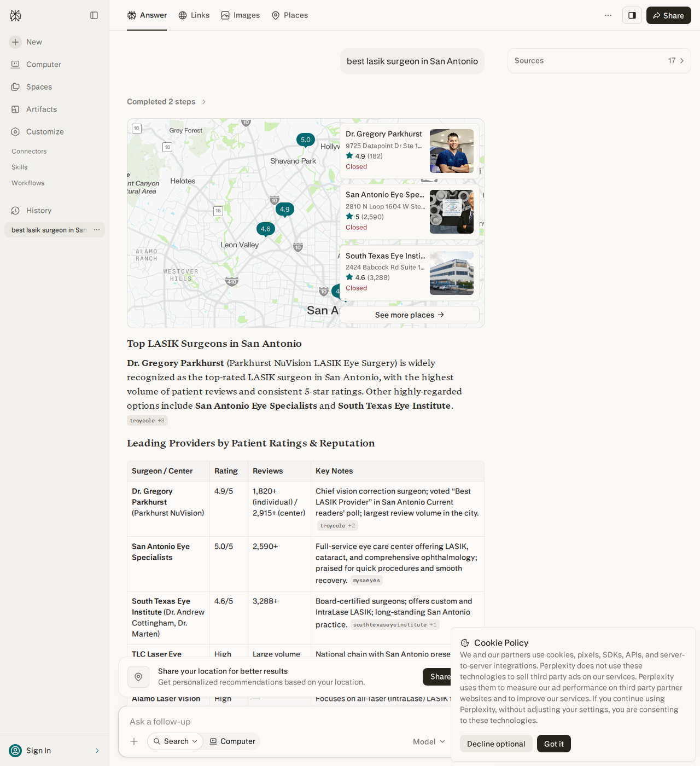
Task: Click the three-dots more options icon in header
Action: [608, 15]
